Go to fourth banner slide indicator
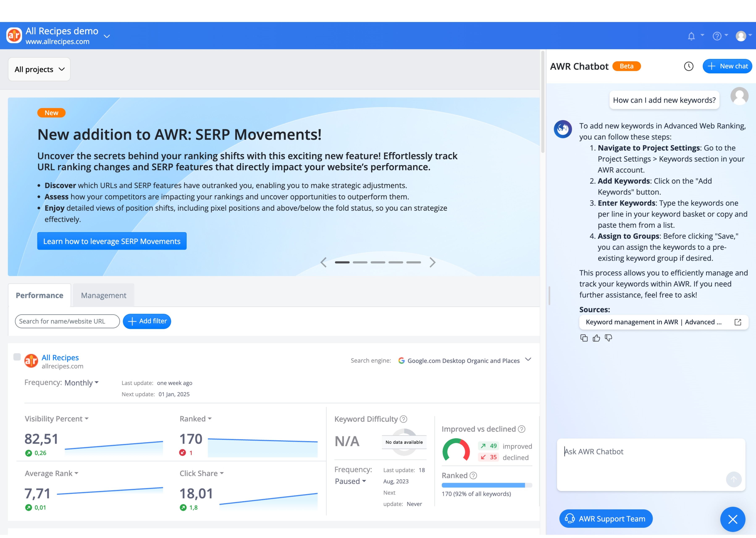This screenshot has width=756, height=538. [396, 262]
